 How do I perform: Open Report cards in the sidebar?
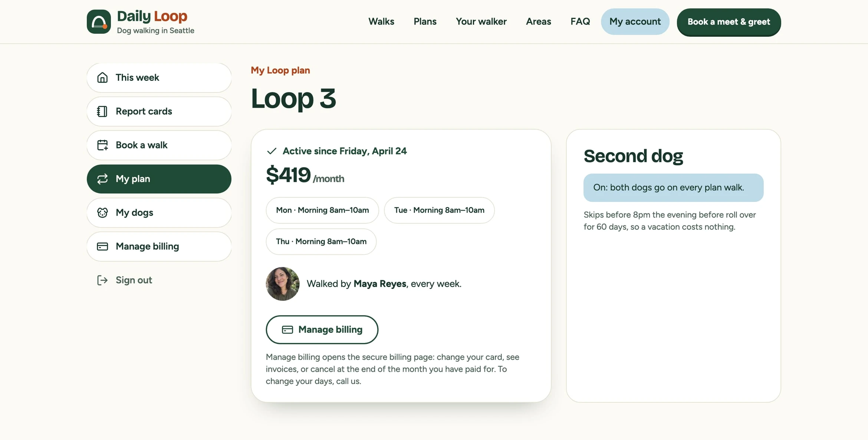pyautogui.click(x=159, y=111)
